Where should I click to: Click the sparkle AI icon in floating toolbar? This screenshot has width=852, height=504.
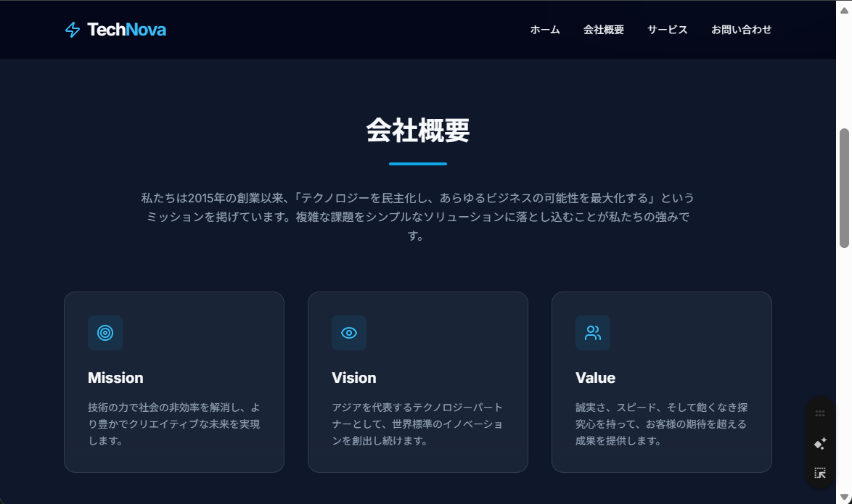(x=819, y=443)
